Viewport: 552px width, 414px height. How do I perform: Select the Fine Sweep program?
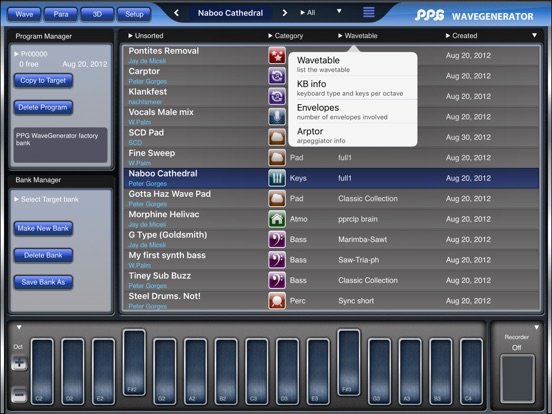click(331, 158)
